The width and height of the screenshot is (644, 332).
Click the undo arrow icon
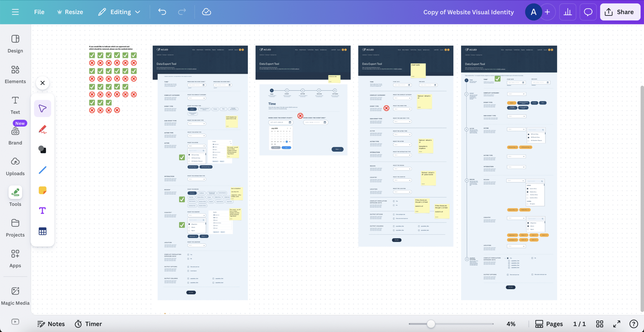click(162, 12)
